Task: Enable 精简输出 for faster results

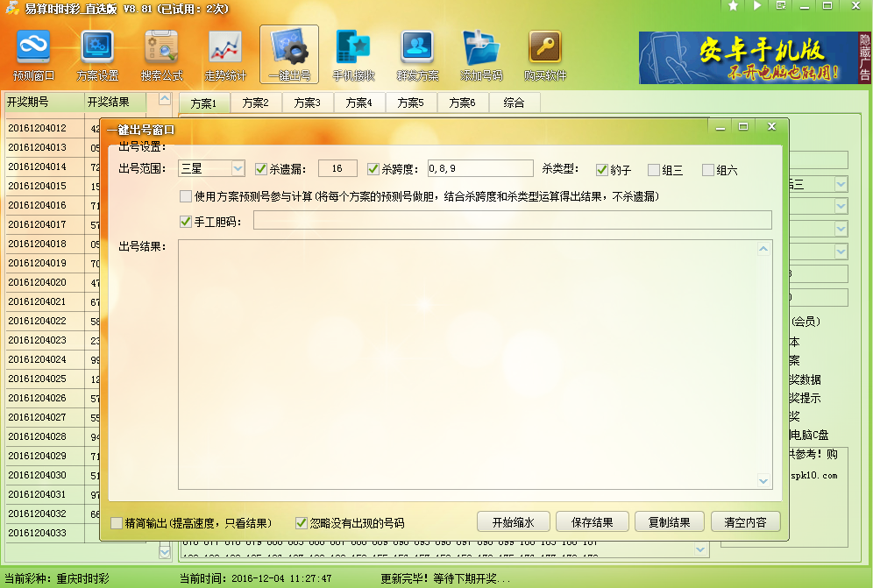Action: click(115, 521)
